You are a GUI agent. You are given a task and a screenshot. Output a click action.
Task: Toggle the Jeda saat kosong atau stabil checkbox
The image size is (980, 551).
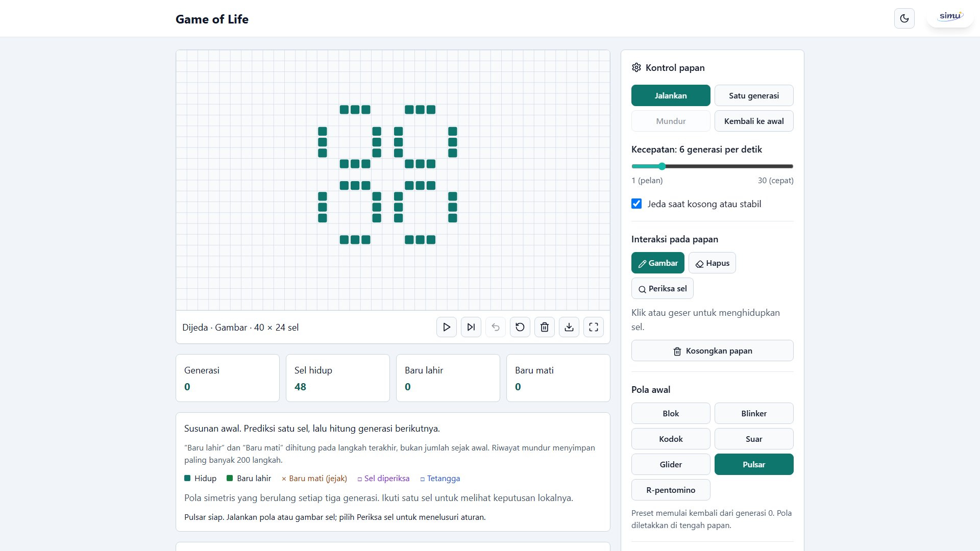(636, 204)
